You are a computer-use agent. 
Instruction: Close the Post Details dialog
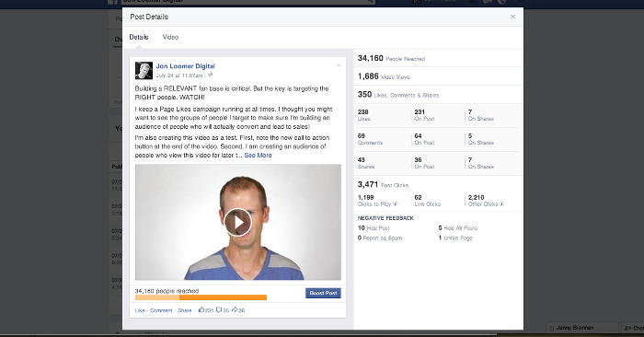tap(513, 17)
